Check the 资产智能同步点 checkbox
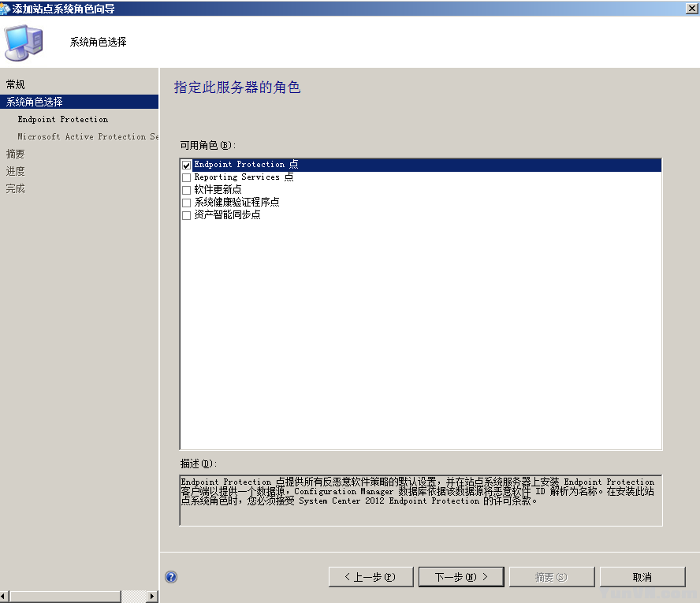The width and height of the screenshot is (700, 603). 187,215
